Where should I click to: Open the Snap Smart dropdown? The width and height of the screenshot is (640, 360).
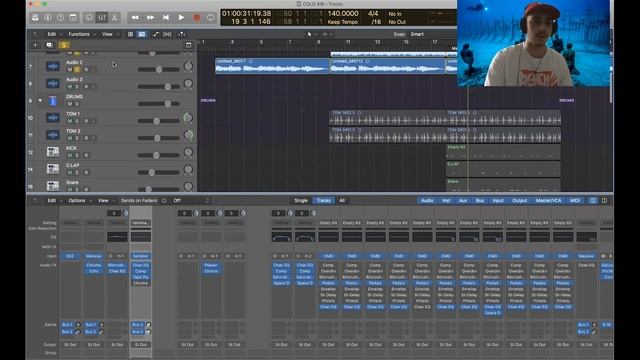(x=417, y=34)
